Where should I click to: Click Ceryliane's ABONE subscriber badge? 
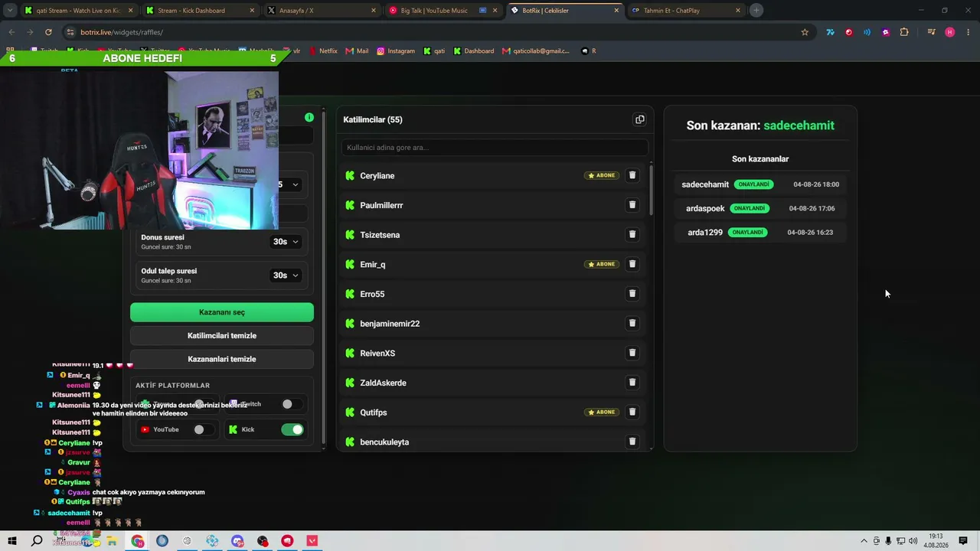(x=602, y=175)
